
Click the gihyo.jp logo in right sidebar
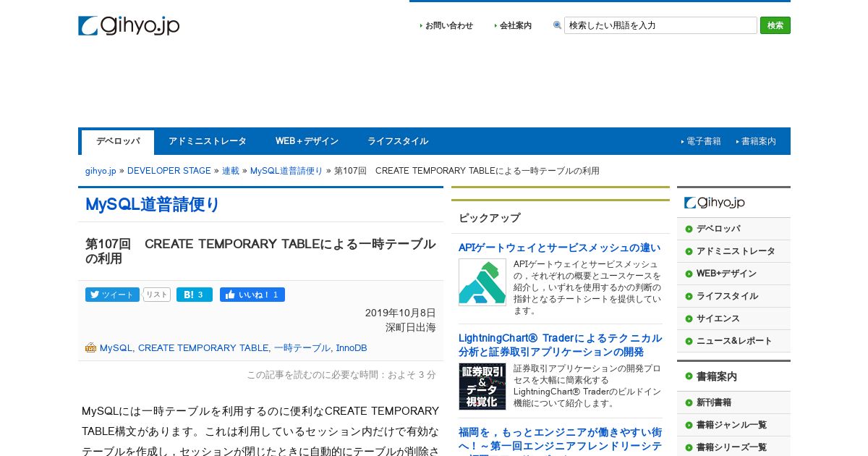(x=715, y=203)
